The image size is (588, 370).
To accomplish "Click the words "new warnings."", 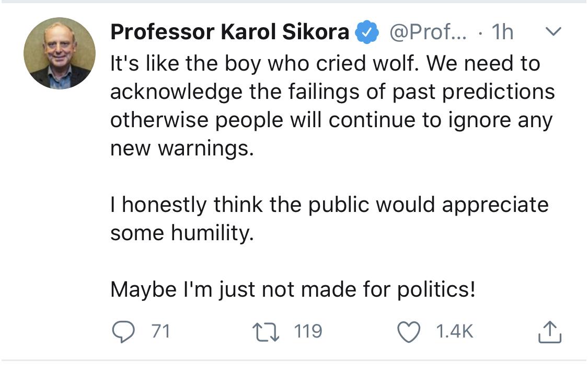I will [182, 149].
